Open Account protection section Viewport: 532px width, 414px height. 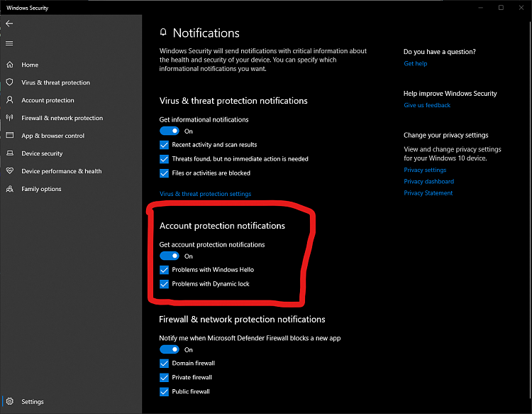[x=71, y=100]
